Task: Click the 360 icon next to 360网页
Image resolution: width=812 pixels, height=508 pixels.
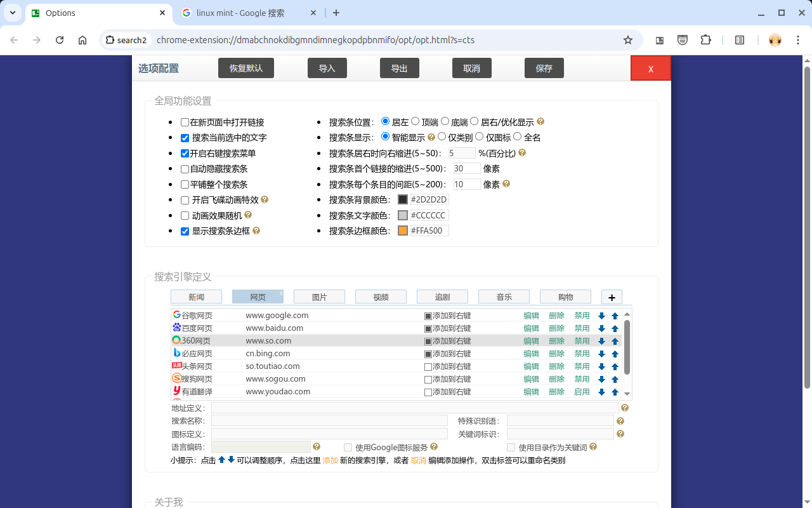Action: pyautogui.click(x=176, y=340)
